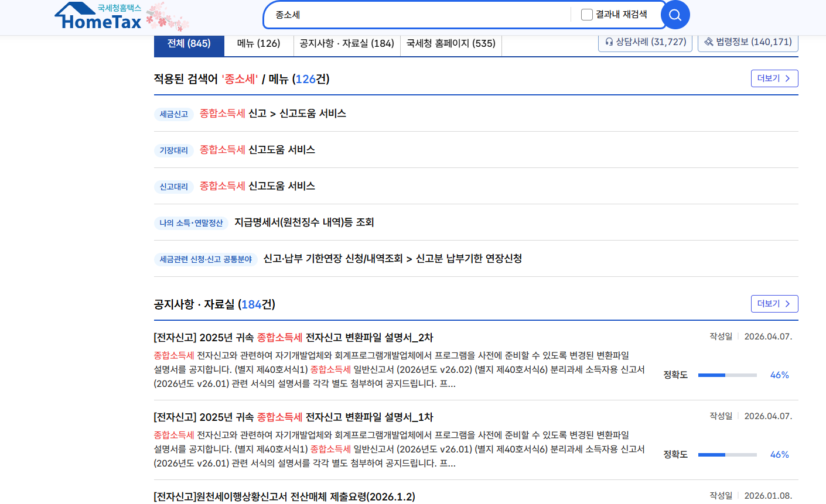826x504 pixels.
Task: Click 더보기 for the 공지사항·자료실 section
Action: pyautogui.click(x=774, y=303)
